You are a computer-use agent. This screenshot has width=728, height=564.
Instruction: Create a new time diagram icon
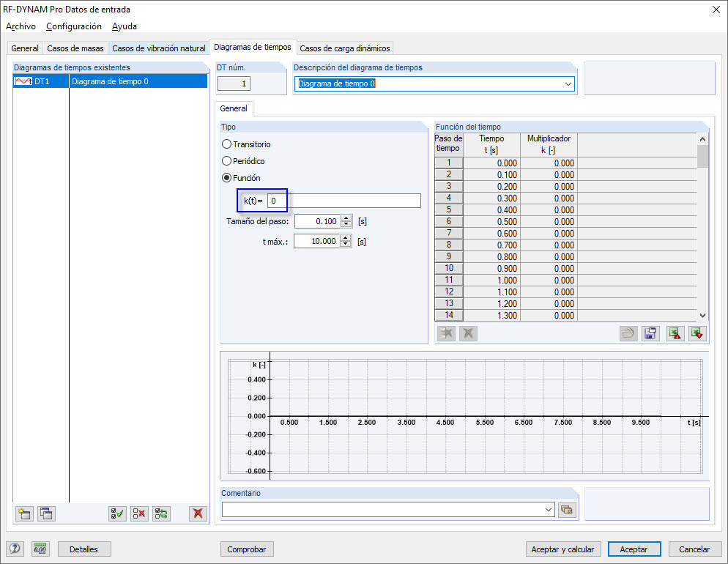coord(24,513)
